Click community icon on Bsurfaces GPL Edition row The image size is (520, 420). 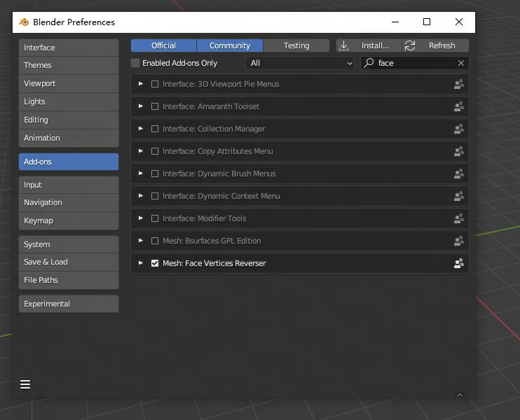tap(459, 241)
